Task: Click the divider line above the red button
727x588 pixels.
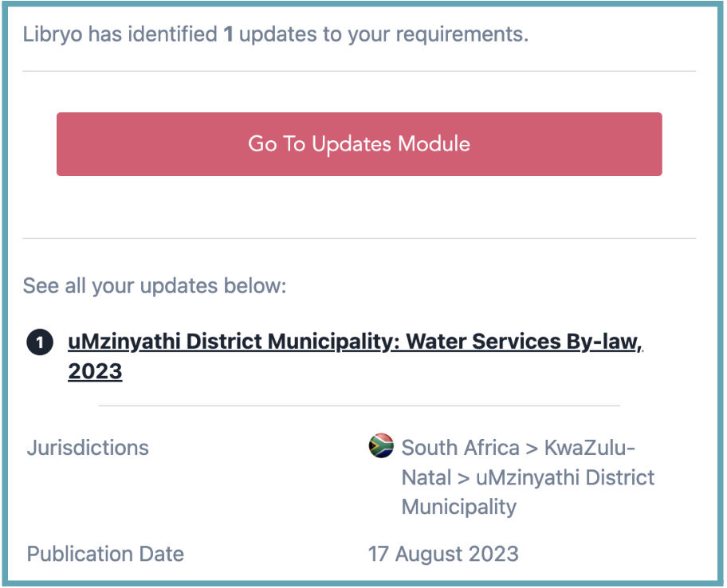Action: 359,72
